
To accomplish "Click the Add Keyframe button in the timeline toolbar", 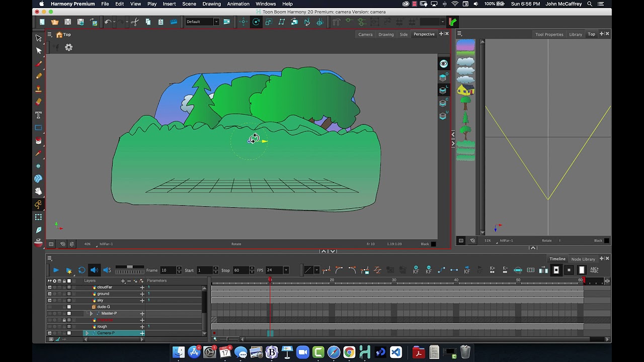I will click(416, 270).
